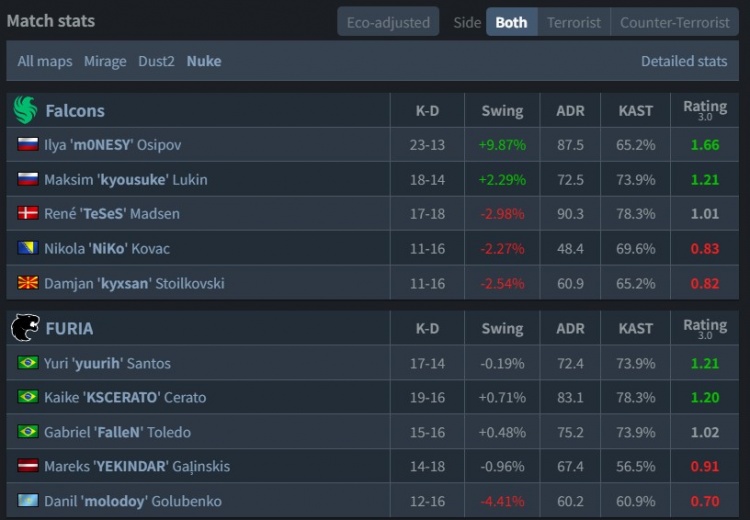This screenshot has width=750, height=520.
Task: Click the Russian flag beside m0NESY
Action: 28,145
